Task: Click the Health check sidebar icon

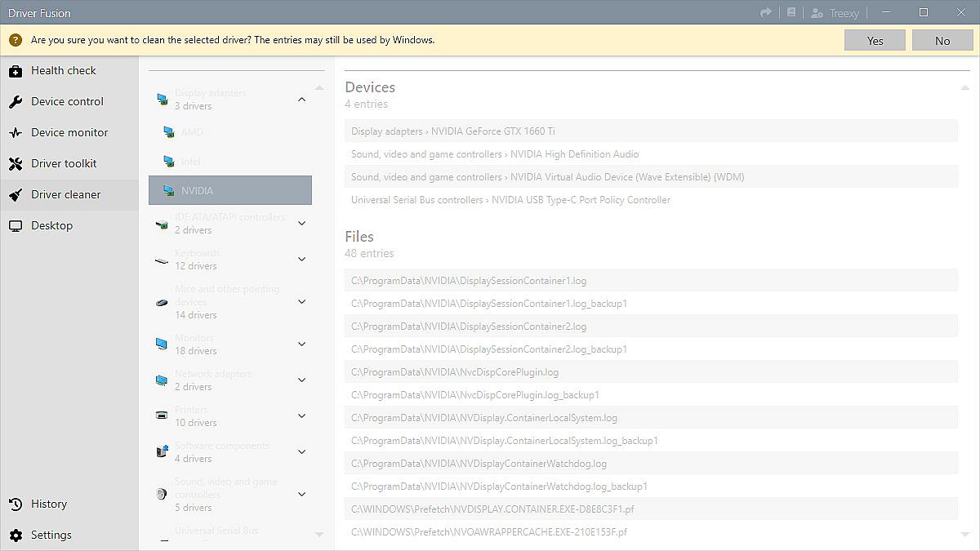Action: point(16,71)
